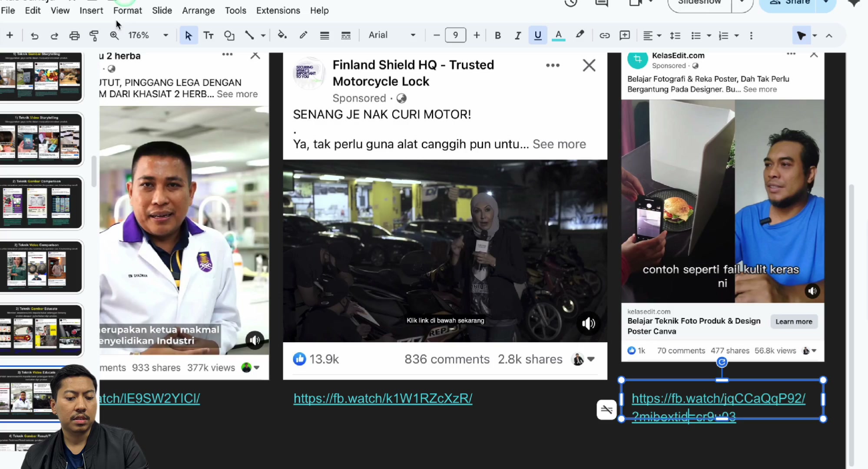
Task: Choose the Select arrow cursor tool
Action: [x=188, y=36]
